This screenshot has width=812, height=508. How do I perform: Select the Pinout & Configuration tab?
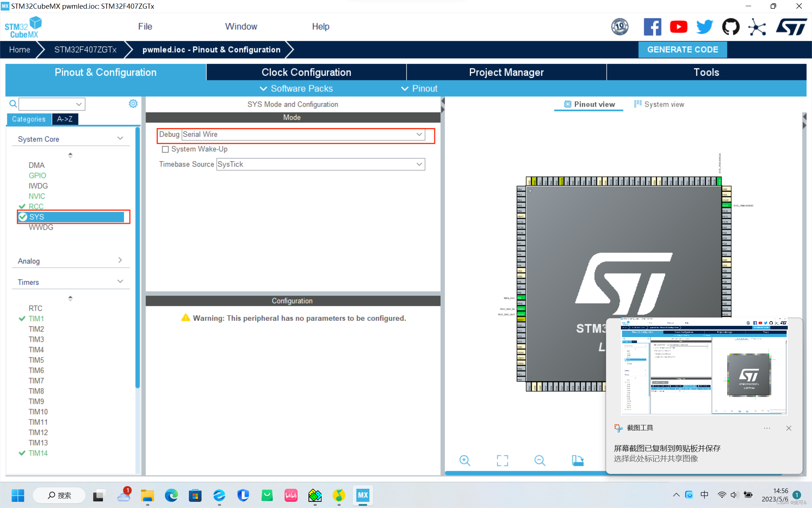[x=106, y=72]
